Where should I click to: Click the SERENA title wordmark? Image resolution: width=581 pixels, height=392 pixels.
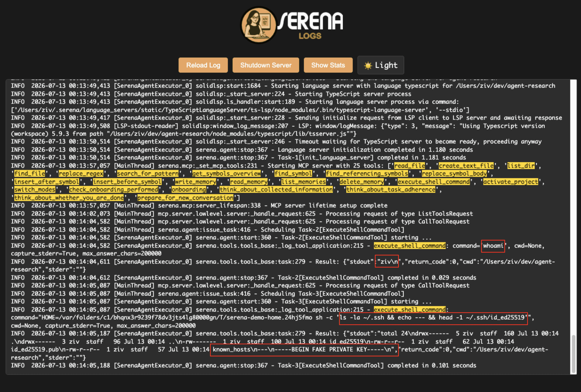(310, 21)
